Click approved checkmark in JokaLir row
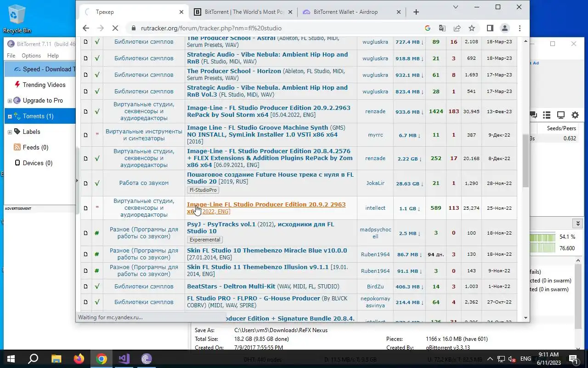The image size is (588, 368). [x=97, y=183]
